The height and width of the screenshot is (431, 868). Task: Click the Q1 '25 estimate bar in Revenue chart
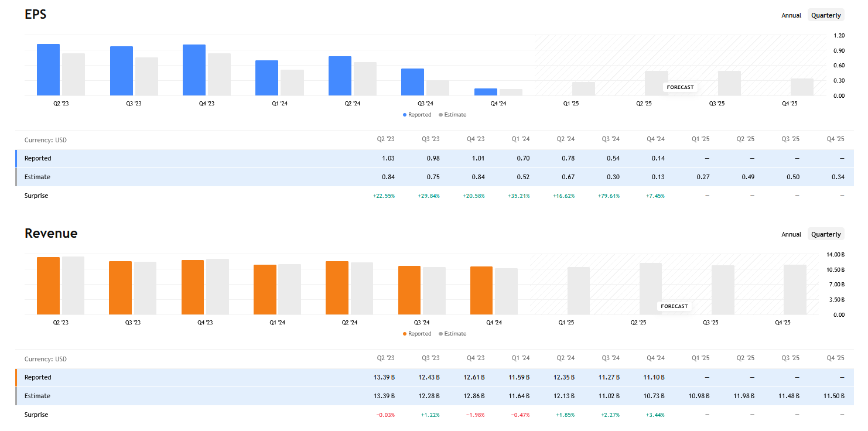pyautogui.click(x=578, y=290)
